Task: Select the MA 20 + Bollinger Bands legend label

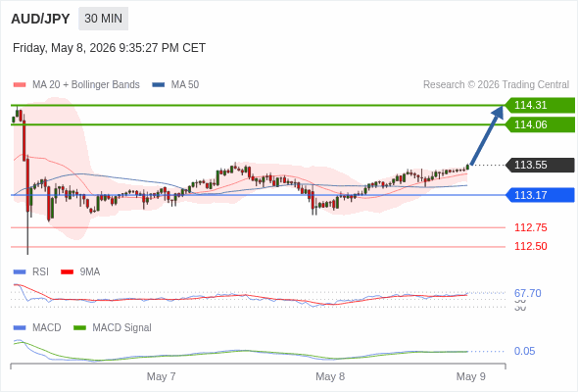Action: point(86,85)
